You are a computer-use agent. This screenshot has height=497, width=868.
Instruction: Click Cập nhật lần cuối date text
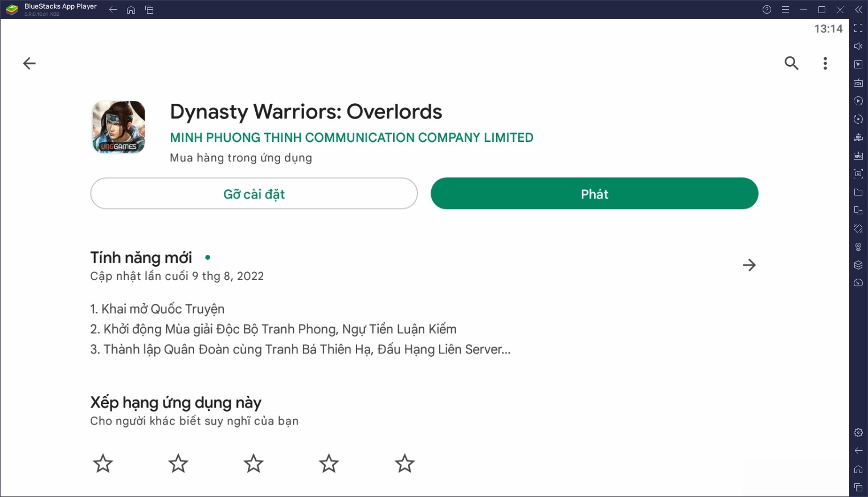click(x=177, y=276)
